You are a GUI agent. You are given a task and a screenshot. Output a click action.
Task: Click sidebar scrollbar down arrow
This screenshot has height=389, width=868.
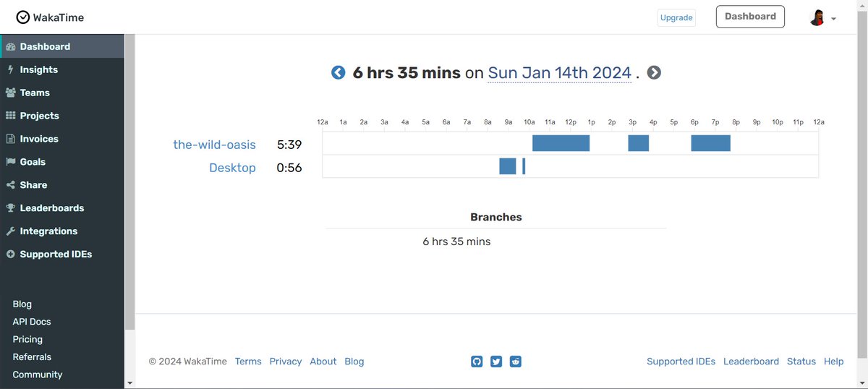coord(129,383)
